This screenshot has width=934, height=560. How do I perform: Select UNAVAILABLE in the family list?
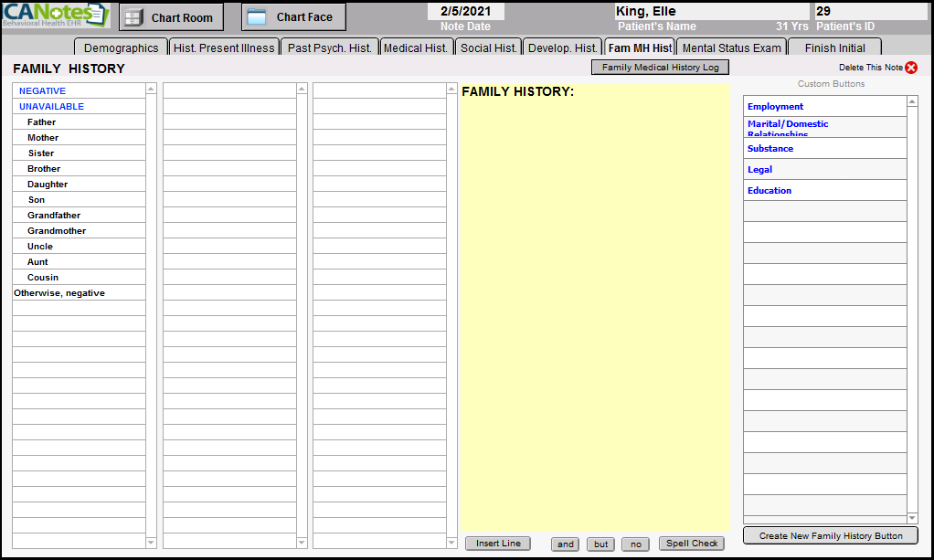[x=79, y=106]
